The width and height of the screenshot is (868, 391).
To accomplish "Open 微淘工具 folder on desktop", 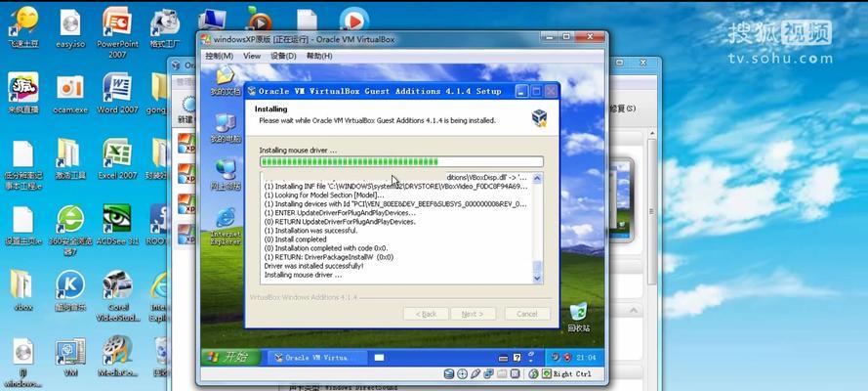I will click(x=70, y=158).
